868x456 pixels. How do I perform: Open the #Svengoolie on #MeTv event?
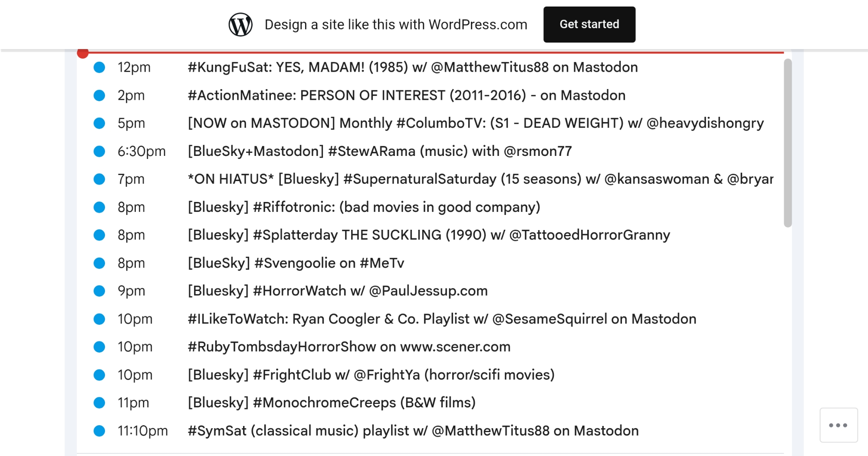click(x=296, y=263)
